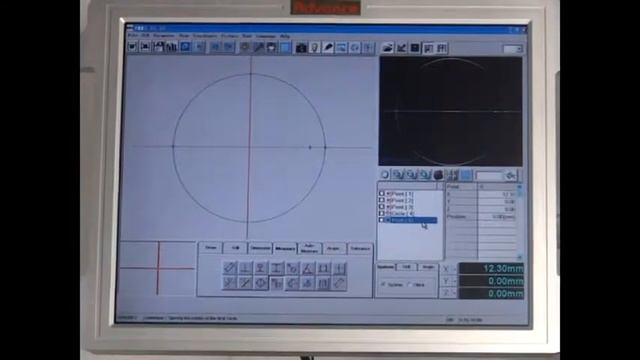Click the Position row in properties table
This screenshot has width=640, height=360.
click(482, 217)
